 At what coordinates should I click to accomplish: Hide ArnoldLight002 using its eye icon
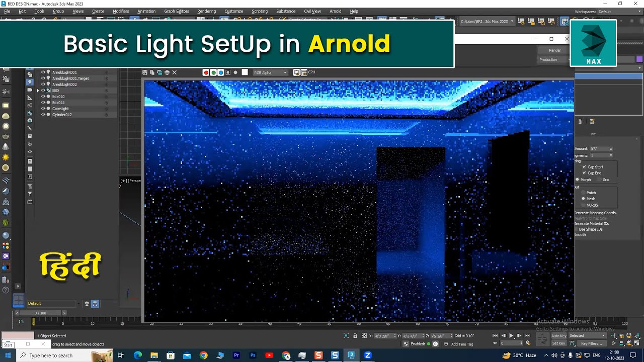point(43,84)
